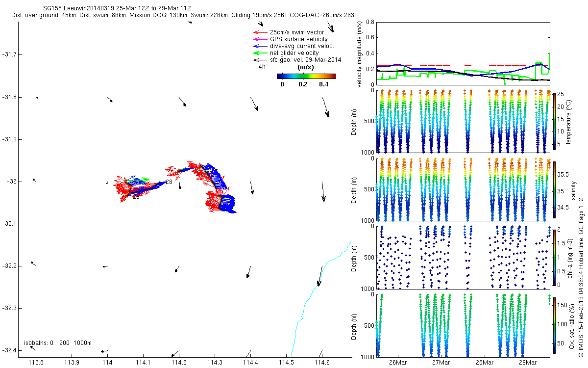The height and width of the screenshot is (368, 588).
Task: Click the '34.5' salinity colorbar tick
Action: [563, 208]
